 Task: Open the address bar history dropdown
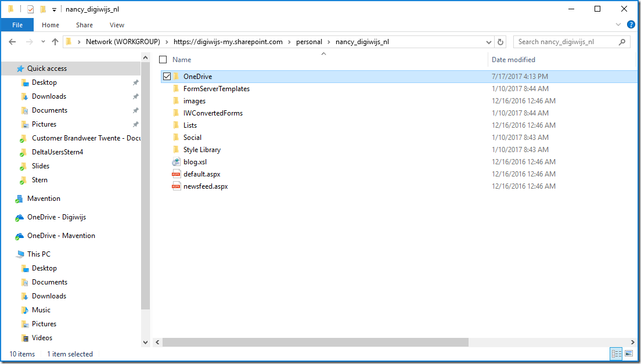(488, 42)
